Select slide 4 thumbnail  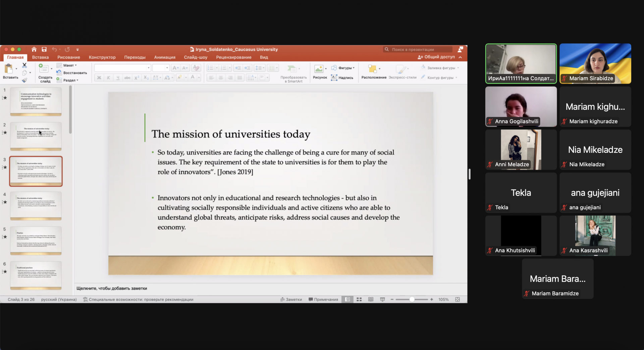(x=36, y=206)
